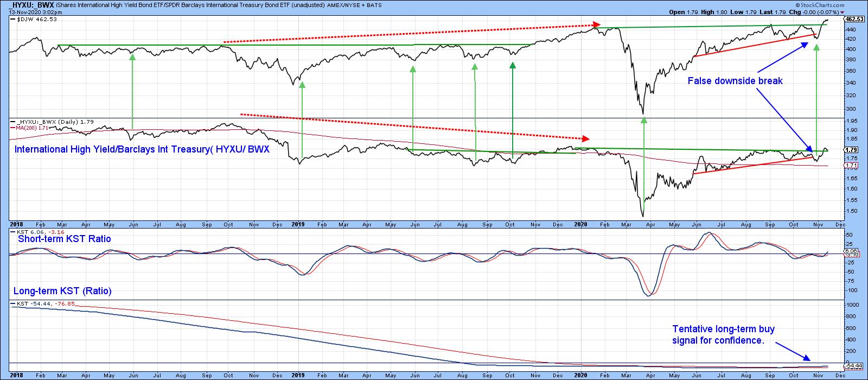Image resolution: width=868 pixels, height=380 pixels.
Task: Click the 2019 label on the middle time axis
Action: pyautogui.click(x=298, y=223)
